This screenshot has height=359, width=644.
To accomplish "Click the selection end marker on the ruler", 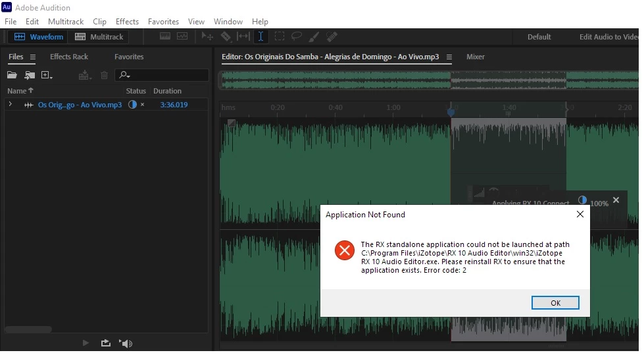I will point(566,109).
